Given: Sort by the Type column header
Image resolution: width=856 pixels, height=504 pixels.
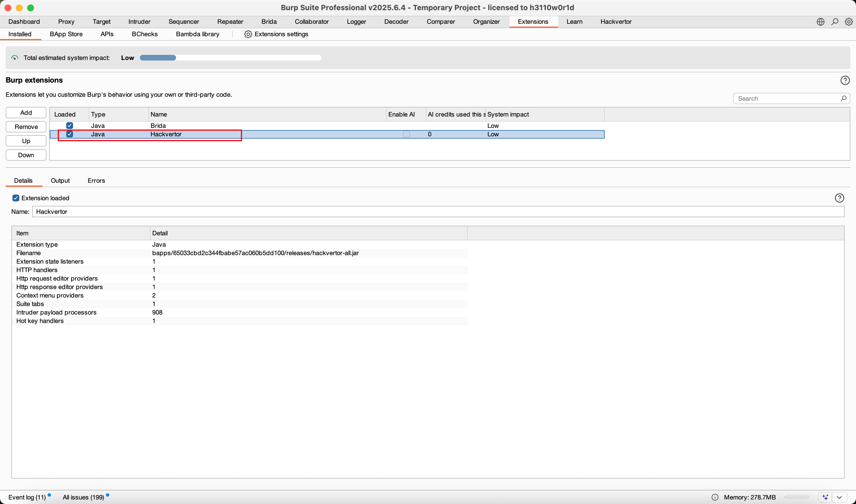Looking at the screenshot, I should pos(119,115).
